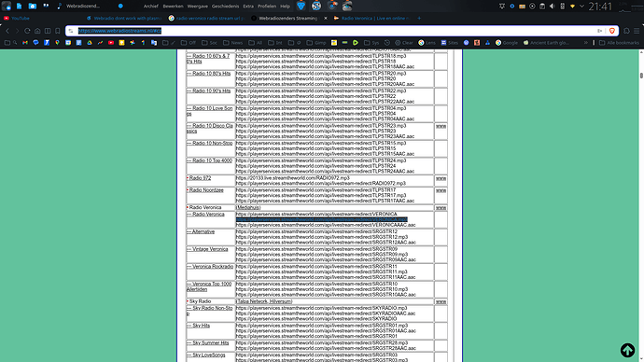
Task: Open Google Drive bookmark icon
Action: click(x=90, y=43)
